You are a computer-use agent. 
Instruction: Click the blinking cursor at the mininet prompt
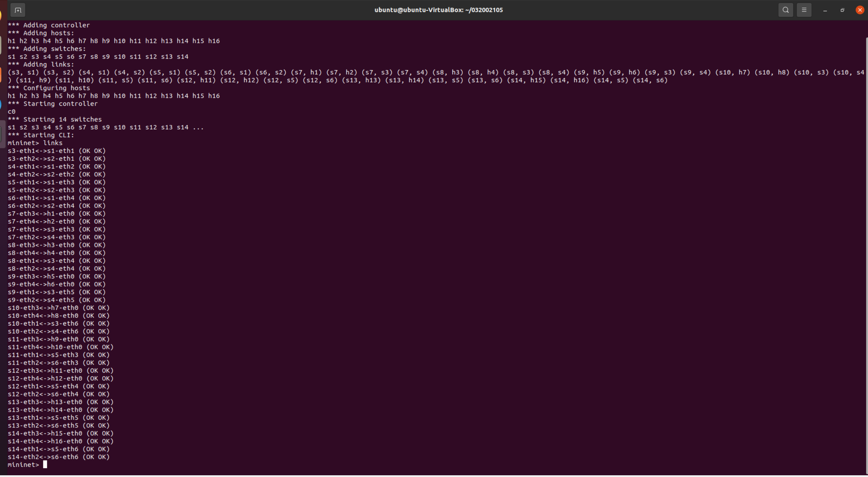point(45,465)
